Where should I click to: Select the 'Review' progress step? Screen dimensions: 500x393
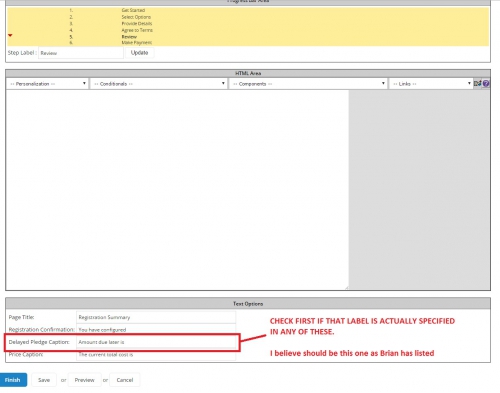click(129, 37)
